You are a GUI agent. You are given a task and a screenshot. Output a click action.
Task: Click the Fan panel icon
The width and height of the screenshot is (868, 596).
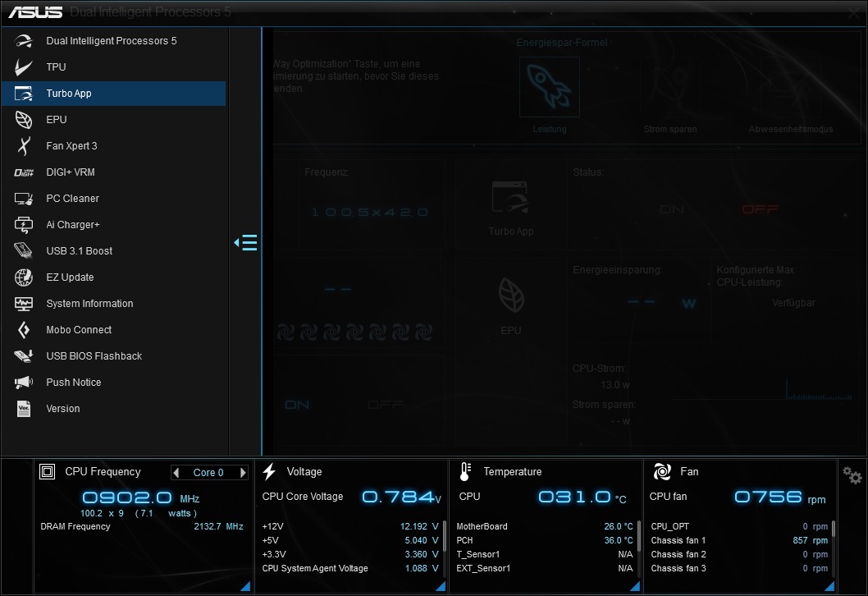tap(662, 471)
